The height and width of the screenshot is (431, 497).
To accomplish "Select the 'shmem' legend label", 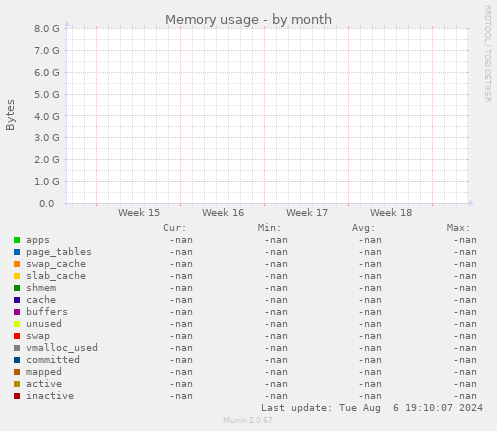I will coord(41,288).
